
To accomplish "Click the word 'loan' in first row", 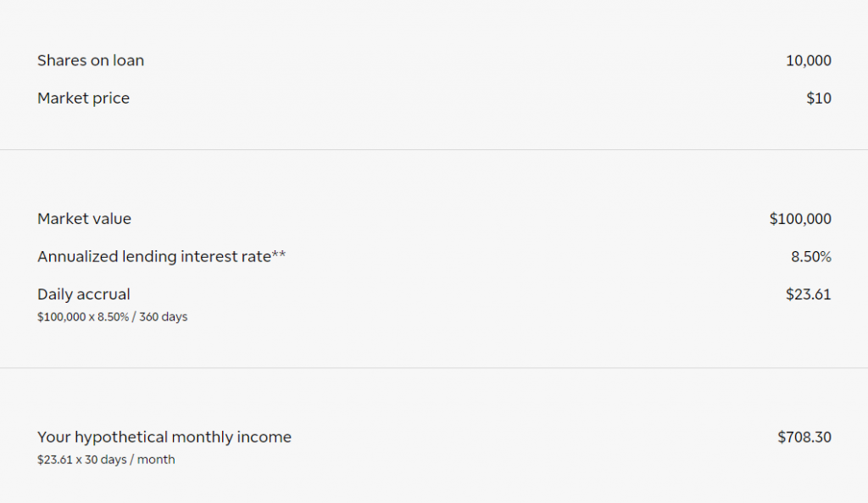I will 129,60.
